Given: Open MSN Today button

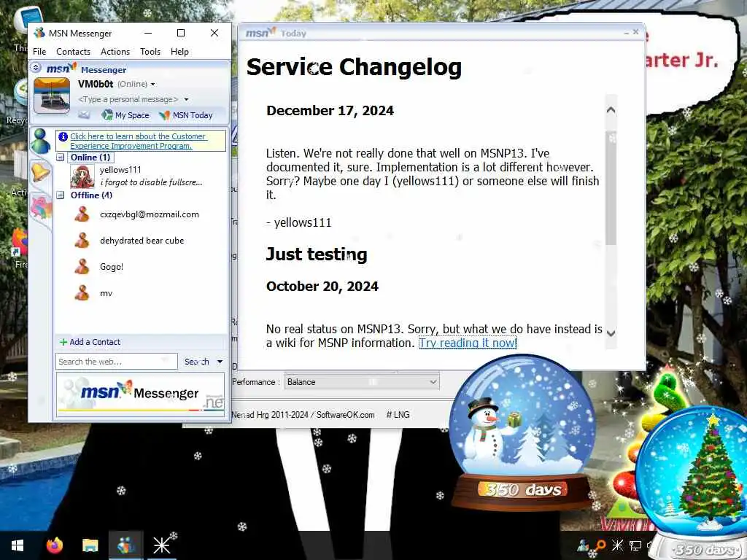Looking at the screenshot, I should pyautogui.click(x=186, y=114).
